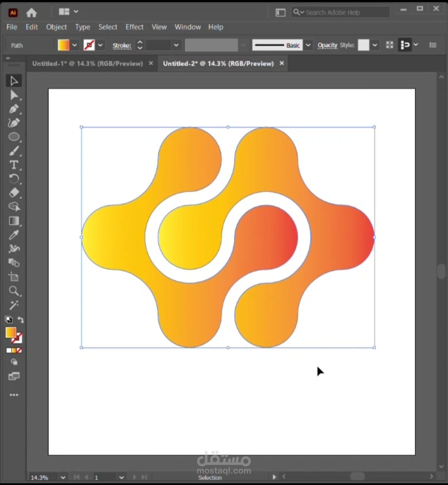
Task: Close the Untitled-2 document tab
Action: coord(281,63)
